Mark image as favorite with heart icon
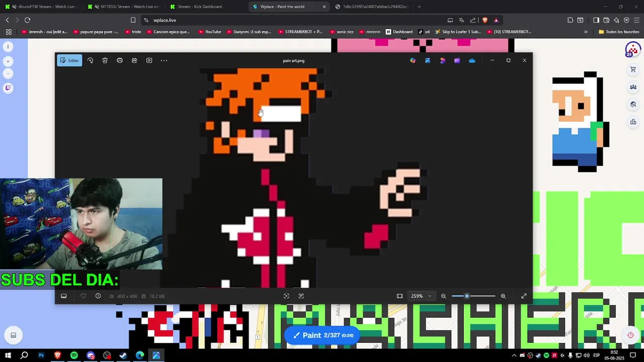The width and height of the screenshot is (644, 362). tap(84, 296)
